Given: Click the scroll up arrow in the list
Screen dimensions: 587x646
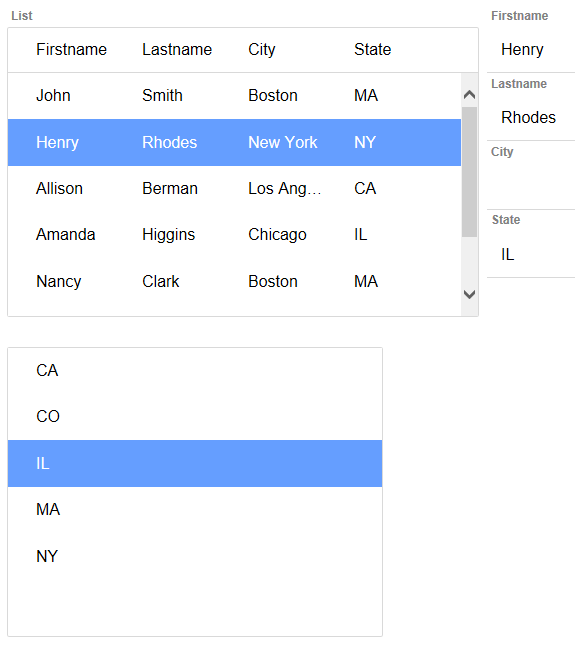Looking at the screenshot, I should [469, 95].
